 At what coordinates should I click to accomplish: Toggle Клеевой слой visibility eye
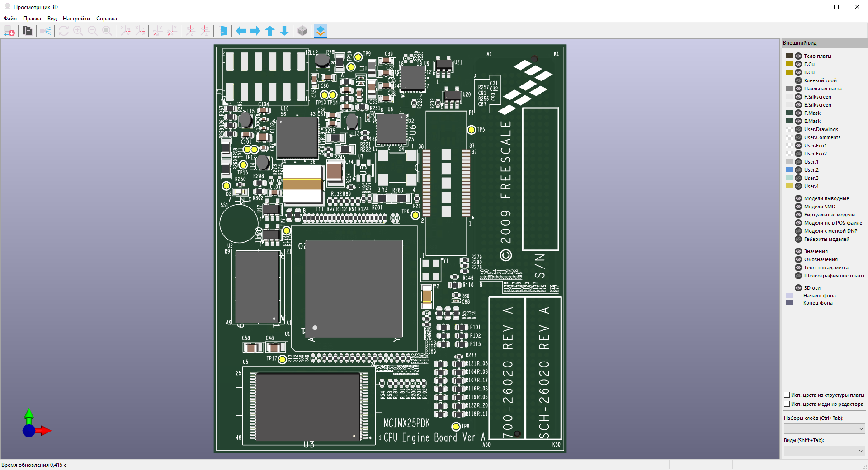pyautogui.click(x=798, y=80)
